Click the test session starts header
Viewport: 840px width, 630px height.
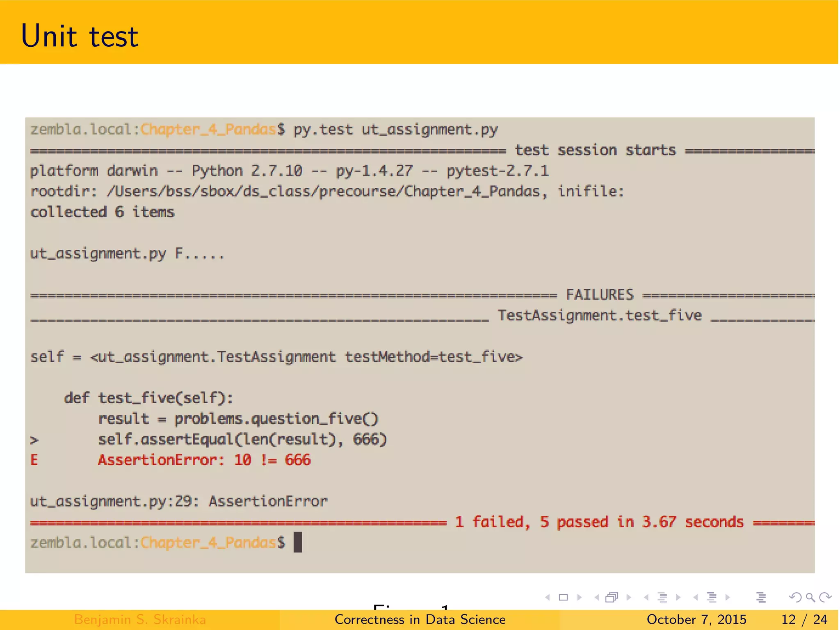pyautogui.click(x=596, y=150)
